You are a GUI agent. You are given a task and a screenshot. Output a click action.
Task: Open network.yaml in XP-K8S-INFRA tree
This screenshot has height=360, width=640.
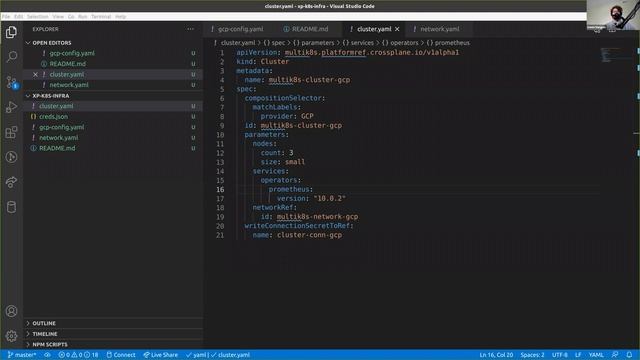[113, 138]
